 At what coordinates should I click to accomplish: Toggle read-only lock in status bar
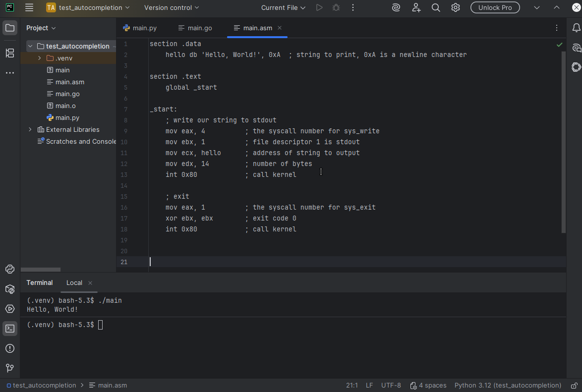pyautogui.click(x=574, y=386)
